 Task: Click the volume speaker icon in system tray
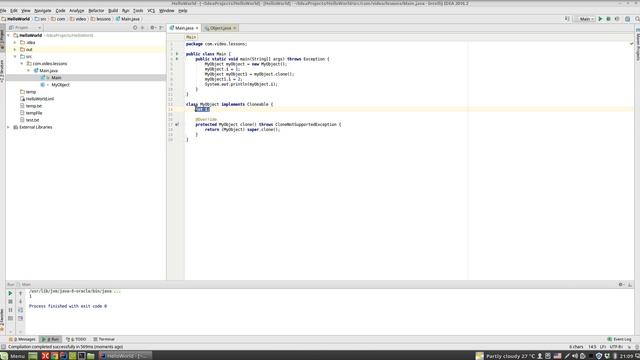click(x=575, y=356)
